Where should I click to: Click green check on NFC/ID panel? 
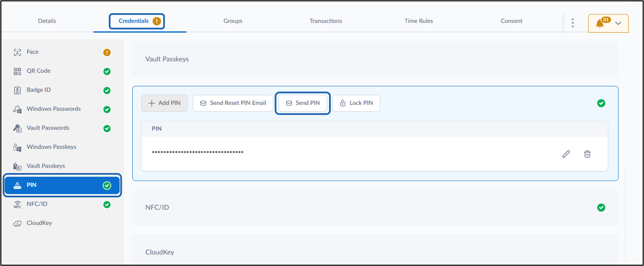pyautogui.click(x=601, y=208)
